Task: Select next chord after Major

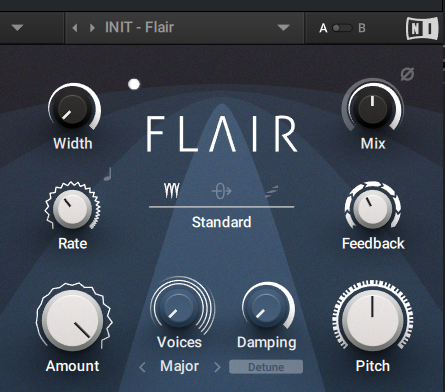Action: coord(217,367)
